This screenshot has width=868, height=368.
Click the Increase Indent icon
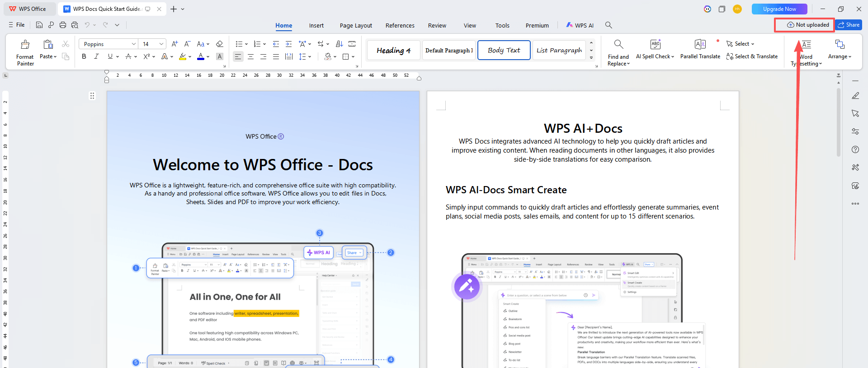tap(288, 44)
